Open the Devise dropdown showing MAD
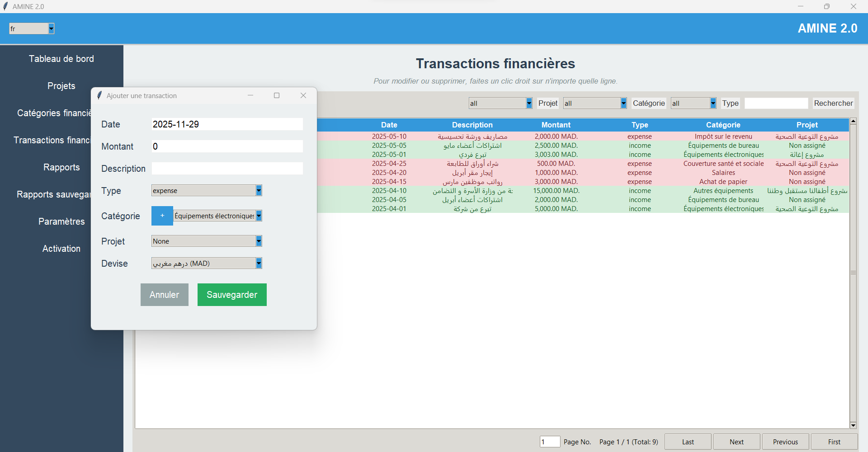The height and width of the screenshot is (452, 868). point(258,263)
